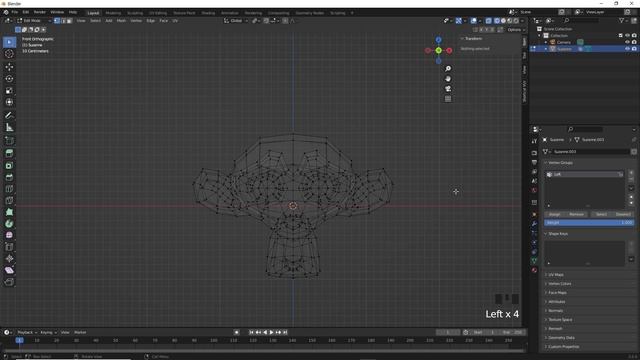This screenshot has height=360, width=640.
Task: Select the Loop Cut tool
Action: (x=9, y=189)
